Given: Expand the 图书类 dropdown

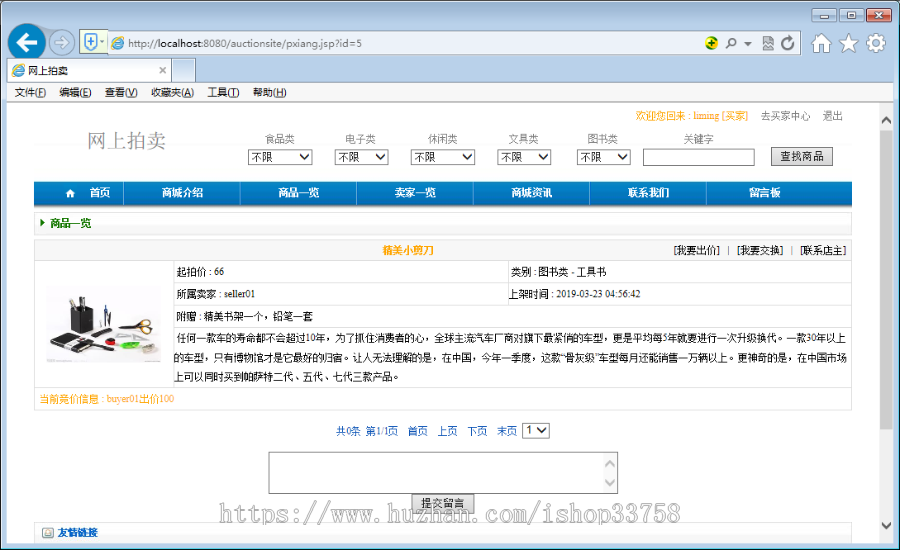Looking at the screenshot, I should [x=604, y=157].
